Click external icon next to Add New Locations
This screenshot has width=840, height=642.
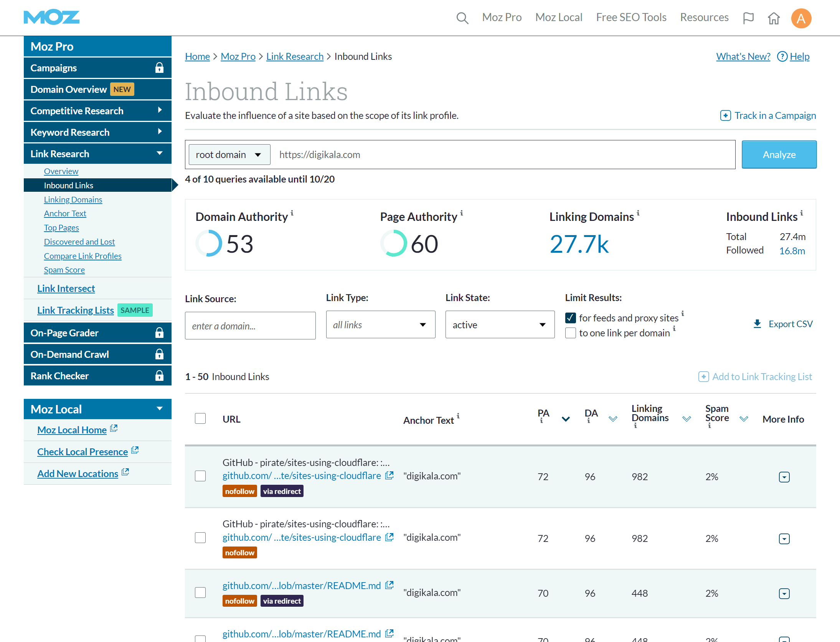click(x=125, y=472)
